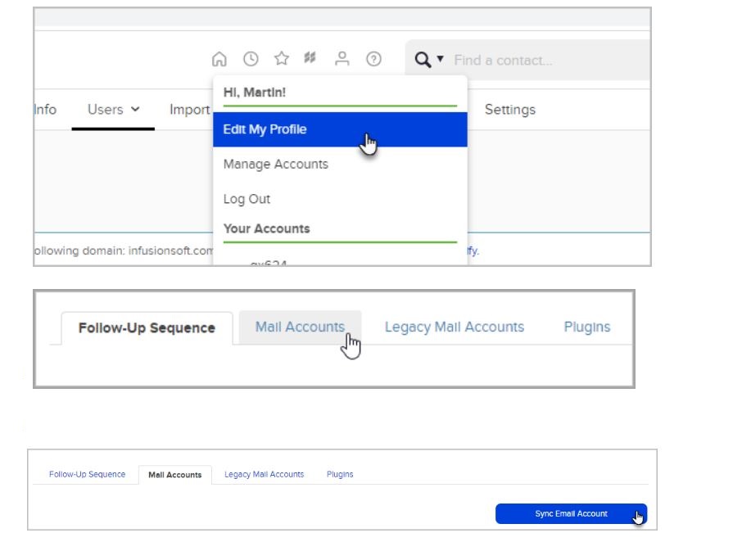Image resolution: width=733 pixels, height=560 pixels.
Task: Open the favorites star icon
Action: tap(282, 58)
